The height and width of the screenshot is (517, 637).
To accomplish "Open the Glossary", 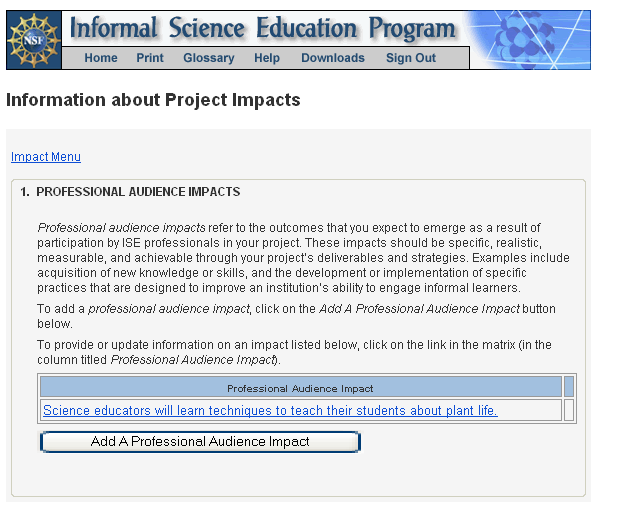I will pos(209,58).
